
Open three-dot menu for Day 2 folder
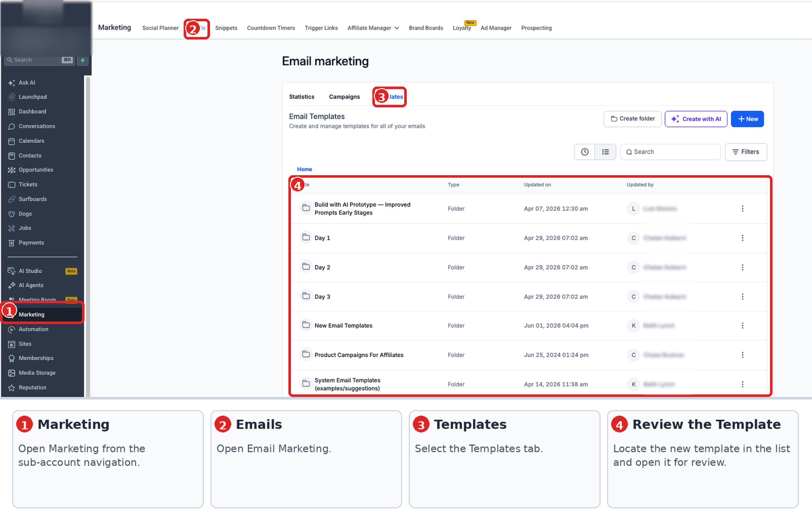[x=743, y=267]
